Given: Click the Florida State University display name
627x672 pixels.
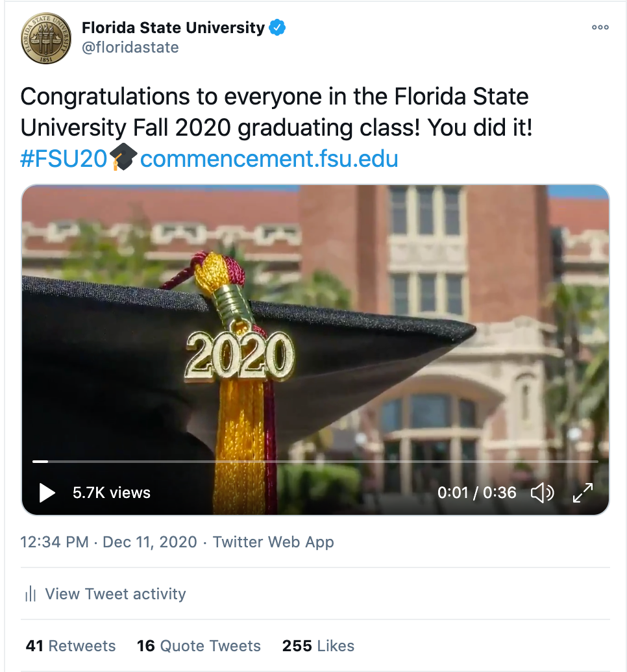Looking at the screenshot, I should tap(173, 28).
